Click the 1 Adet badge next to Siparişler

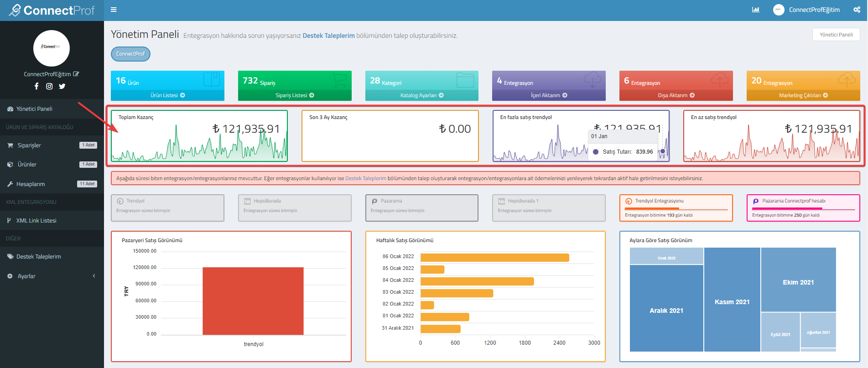pos(88,145)
